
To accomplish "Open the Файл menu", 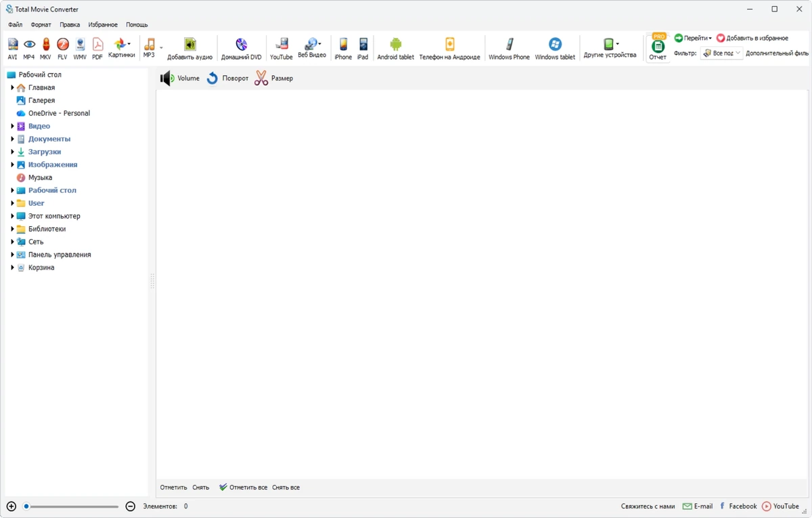I will click(x=15, y=25).
